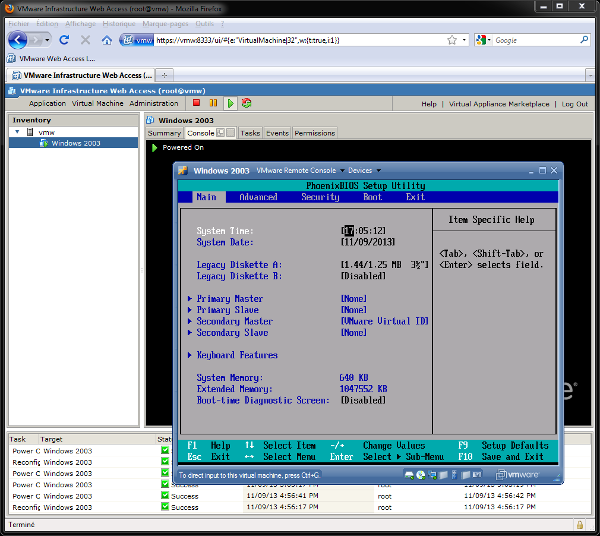The width and height of the screenshot is (600, 536).
Task: Open the Devices dropdown menu
Action: pyautogui.click(x=364, y=170)
